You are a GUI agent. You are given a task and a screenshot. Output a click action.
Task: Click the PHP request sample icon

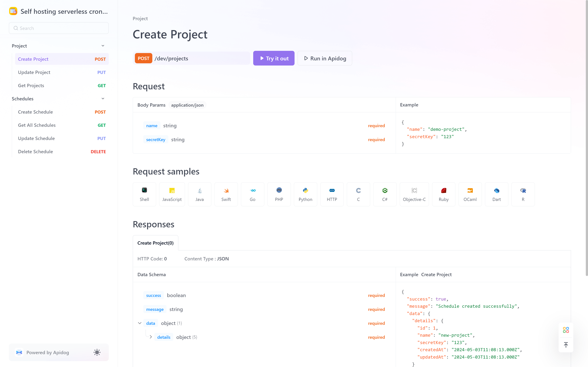(279, 194)
